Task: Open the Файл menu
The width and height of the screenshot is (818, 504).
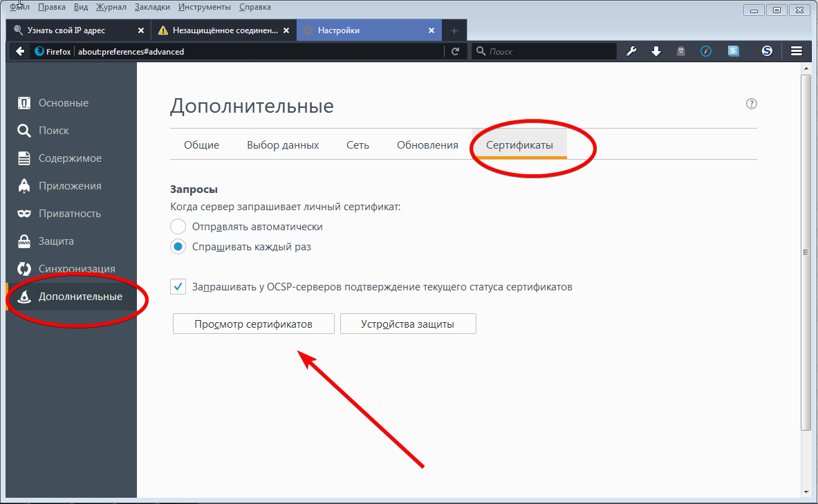Action: (x=19, y=8)
